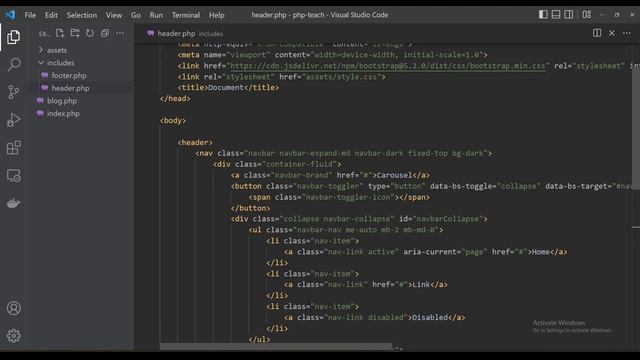Toggle the secondary side bar layout
This screenshot has width=640, height=360.
pos(569,15)
